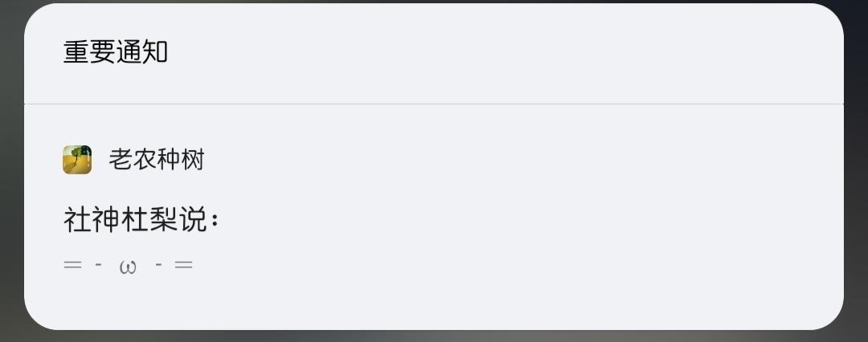Click the right = sign of the emoticon
The height and width of the screenshot is (342, 868).
pyautogui.click(x=184, y=266)
